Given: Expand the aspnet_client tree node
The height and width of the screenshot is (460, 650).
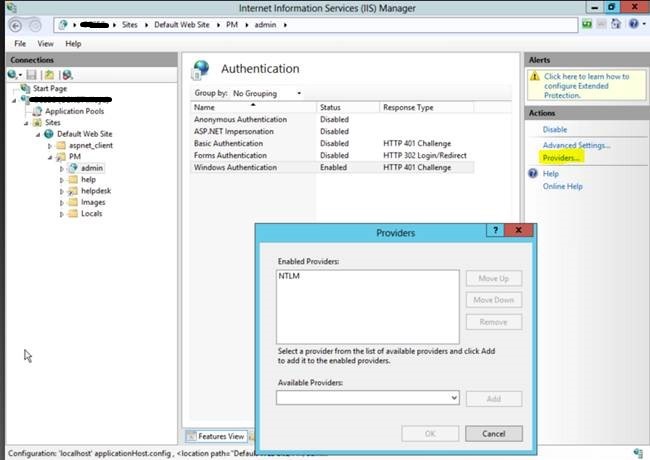Looking at the screenshot, I should [x=50, y=146].
